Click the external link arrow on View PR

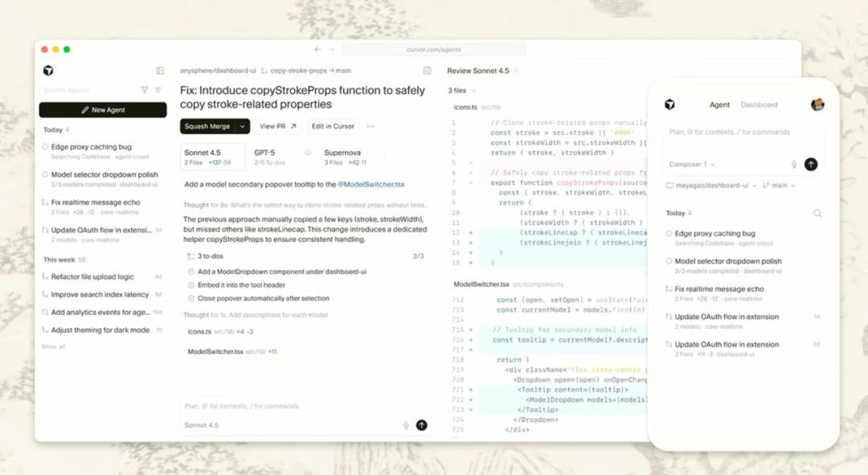(x=293, y=126)
